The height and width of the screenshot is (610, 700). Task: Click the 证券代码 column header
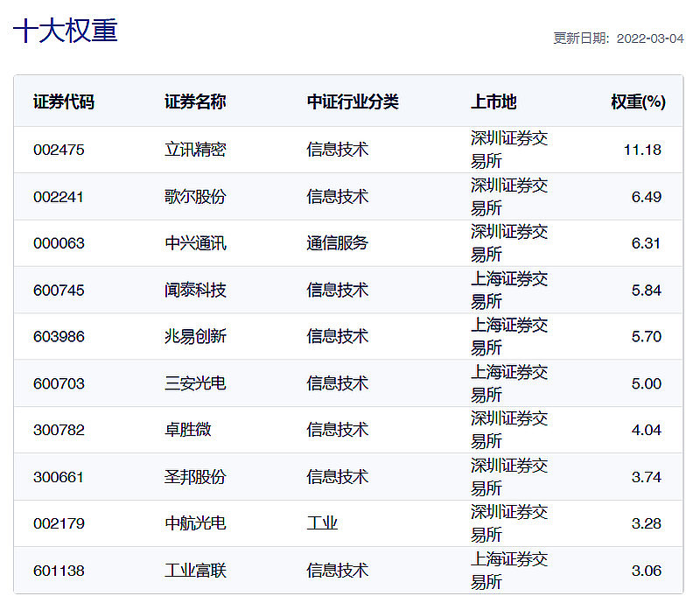[x=63, y=102]
